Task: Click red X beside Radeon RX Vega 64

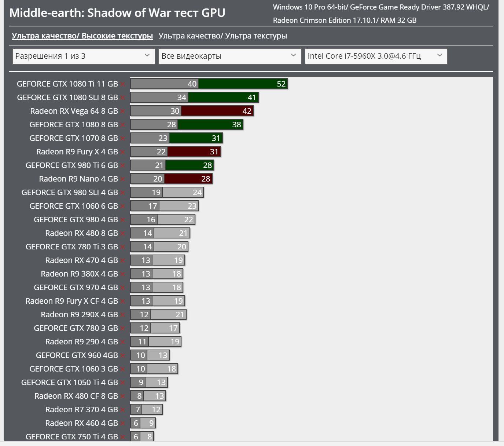Action: tap(122, 111)
